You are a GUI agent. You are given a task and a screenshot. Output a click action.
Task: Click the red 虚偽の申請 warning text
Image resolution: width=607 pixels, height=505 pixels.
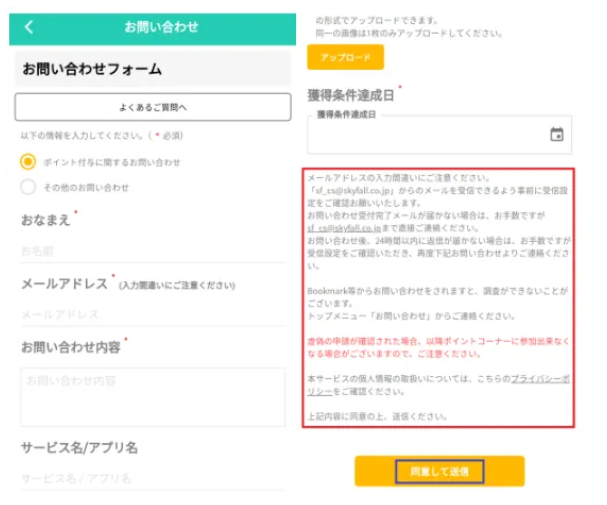440,347
